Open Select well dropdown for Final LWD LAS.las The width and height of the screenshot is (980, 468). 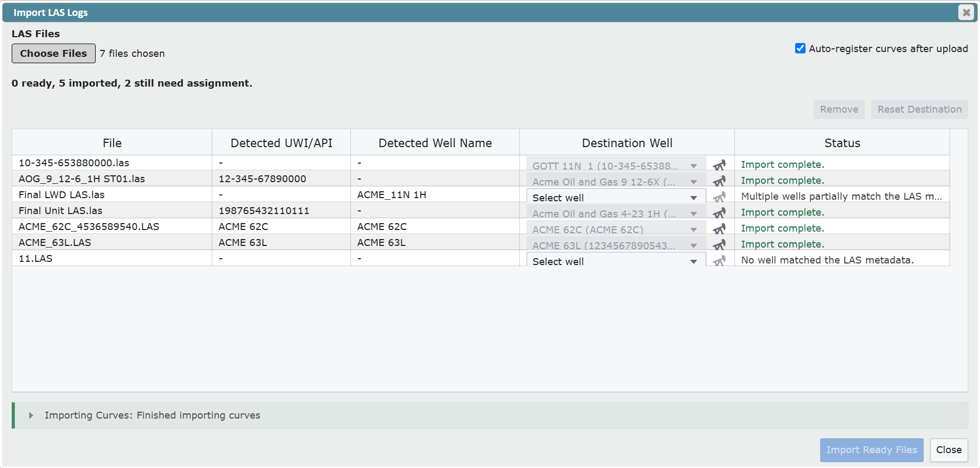coord(616,197)
